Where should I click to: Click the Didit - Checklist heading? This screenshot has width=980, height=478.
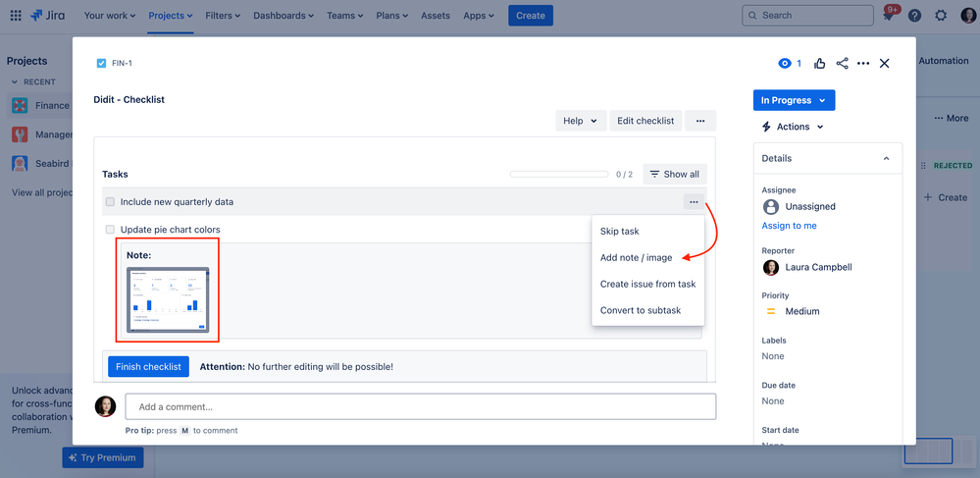tap(129, 99)
